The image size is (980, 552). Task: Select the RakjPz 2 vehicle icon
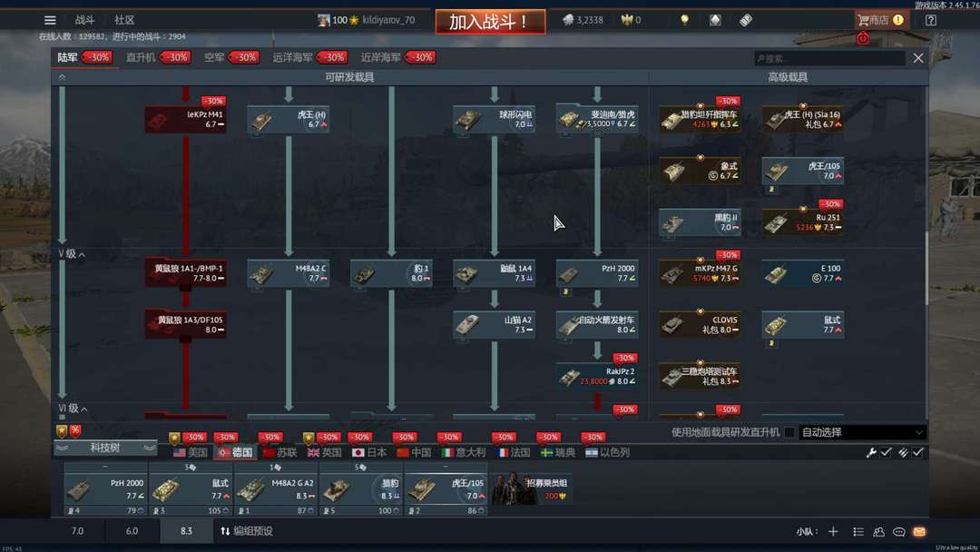[597, 377]
